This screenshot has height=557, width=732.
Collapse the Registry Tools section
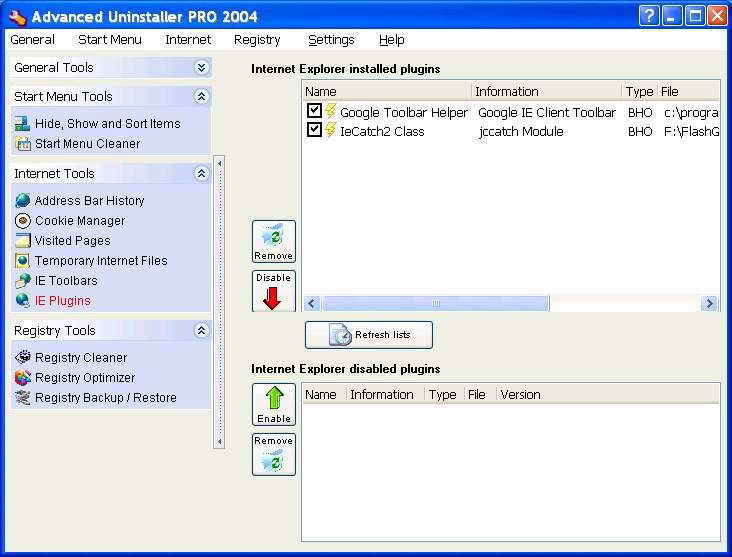point(201,331)
